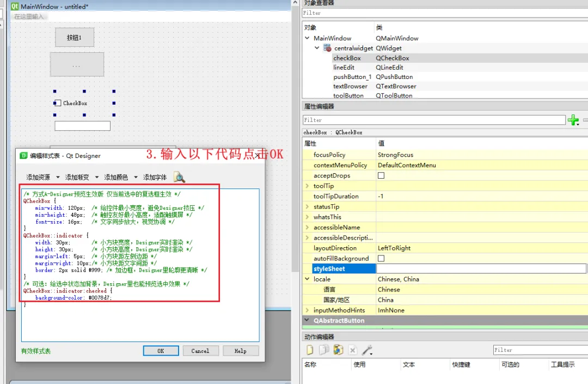Click the 快捷键 column header

pos(461,364)
